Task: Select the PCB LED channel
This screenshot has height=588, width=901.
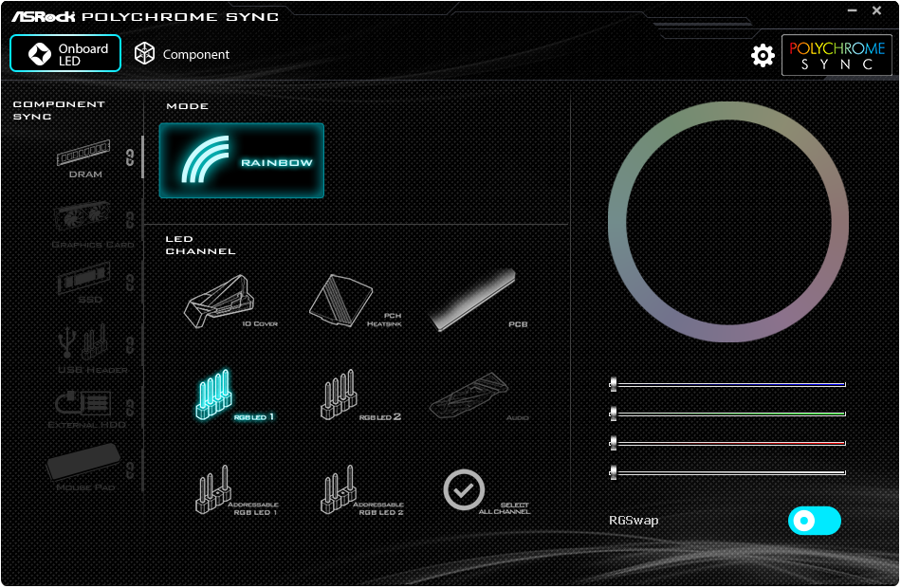Action: click(x=479, y=300)
